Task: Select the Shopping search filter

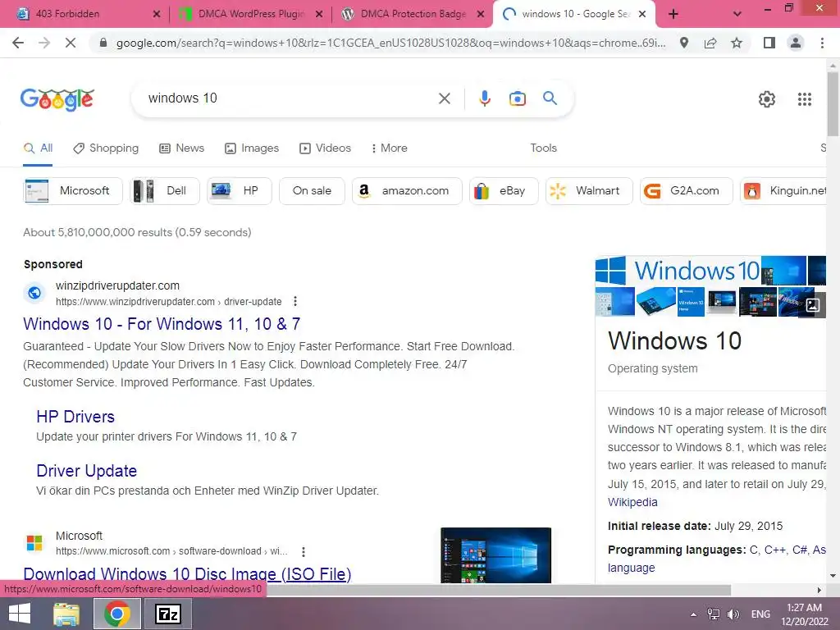Action: click(106, 148)
